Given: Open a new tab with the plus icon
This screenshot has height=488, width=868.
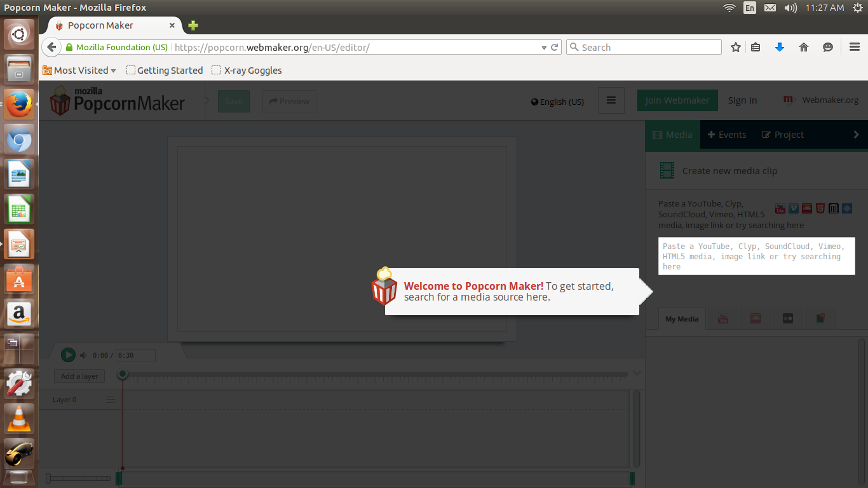Looking at the screenshot, I should point(193,25).
